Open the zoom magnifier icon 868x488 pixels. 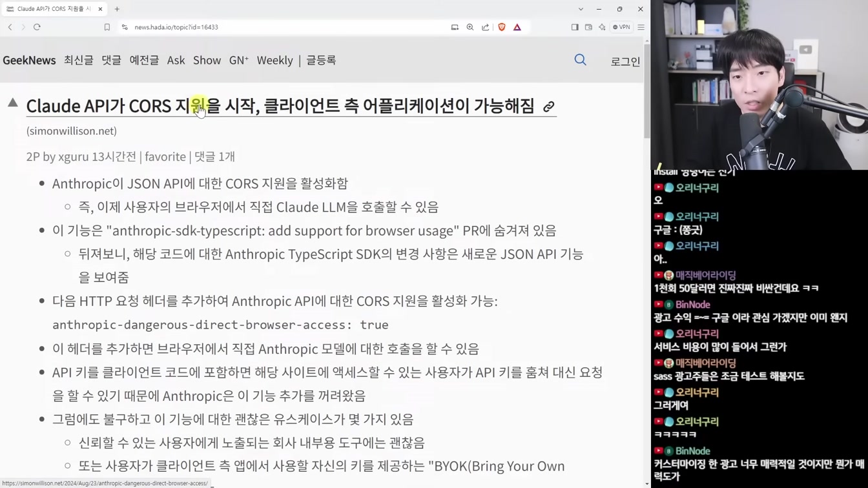(470, 27)
